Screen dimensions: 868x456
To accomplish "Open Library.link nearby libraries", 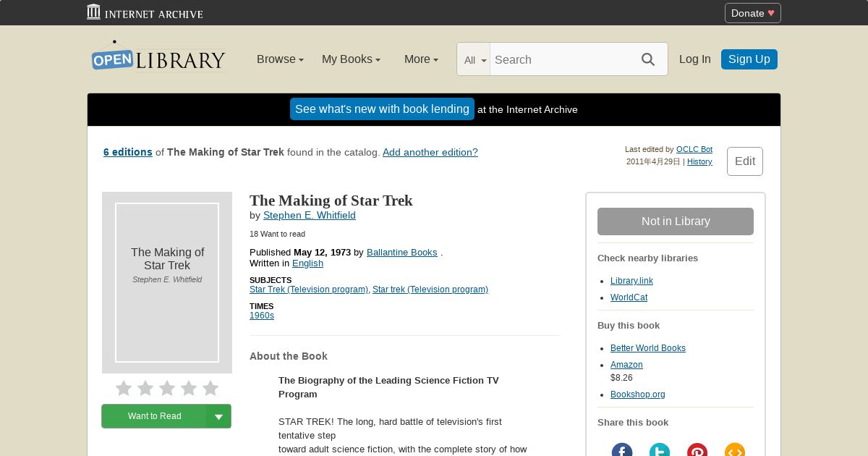I will 631,281.
